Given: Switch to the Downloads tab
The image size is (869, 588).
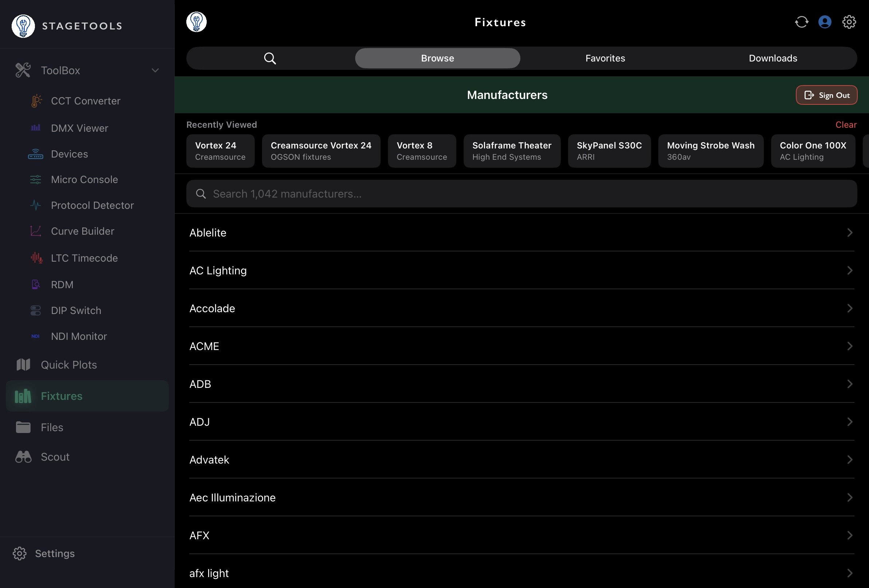Looking at the screenshot, I should pos(773,58).
